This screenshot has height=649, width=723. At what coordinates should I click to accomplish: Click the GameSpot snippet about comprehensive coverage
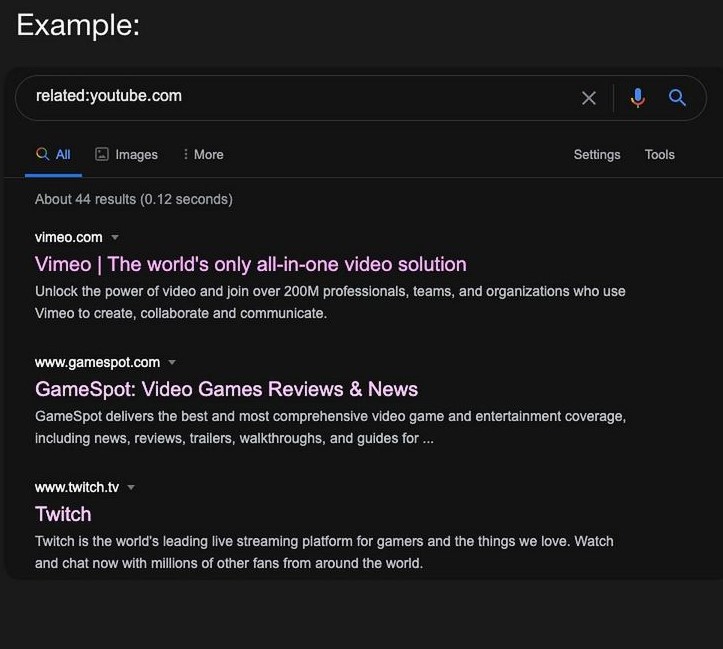tap(331, 427)
